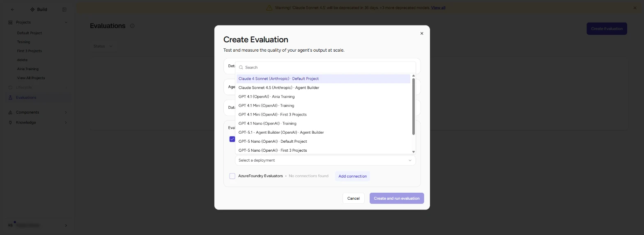644x235 pixels.
Task: Collapse the Projects section chevron
Action: (66, 22)
